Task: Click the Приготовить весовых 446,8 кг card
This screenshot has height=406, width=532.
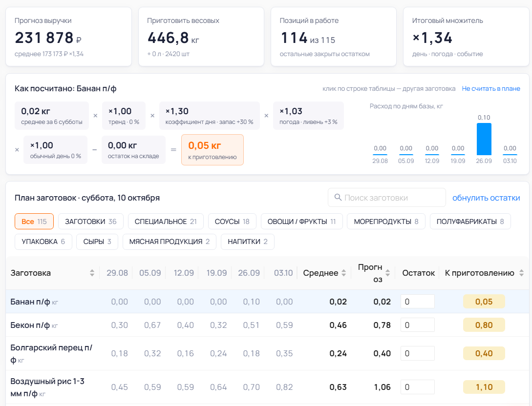Action: coord(201,37)
